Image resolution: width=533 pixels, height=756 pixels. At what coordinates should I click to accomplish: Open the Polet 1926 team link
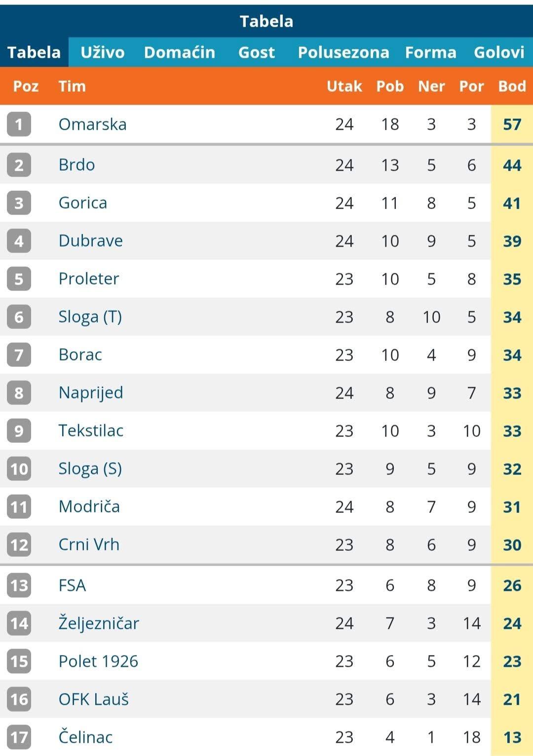pos(98,661)
